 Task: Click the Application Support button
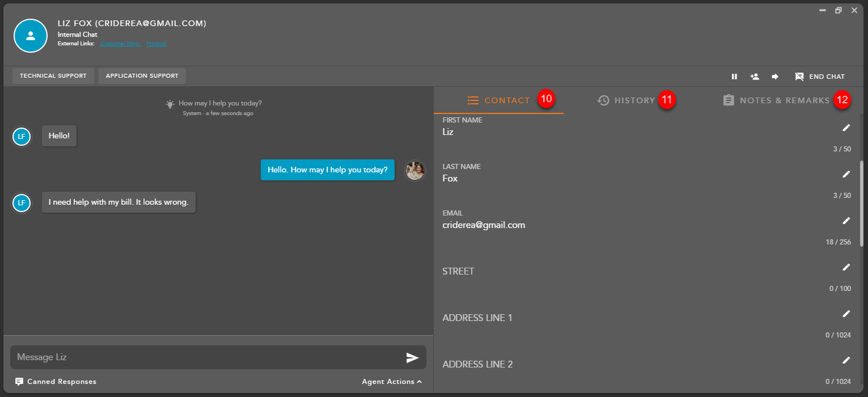click(x=142, y=76)
